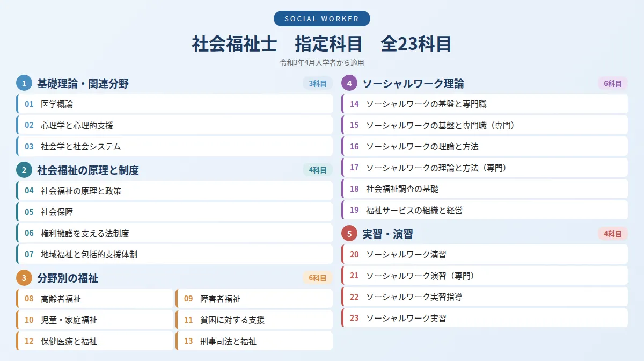Select subject 11 貧困に対する支援
644x361 pixels.
coord(254,320)
